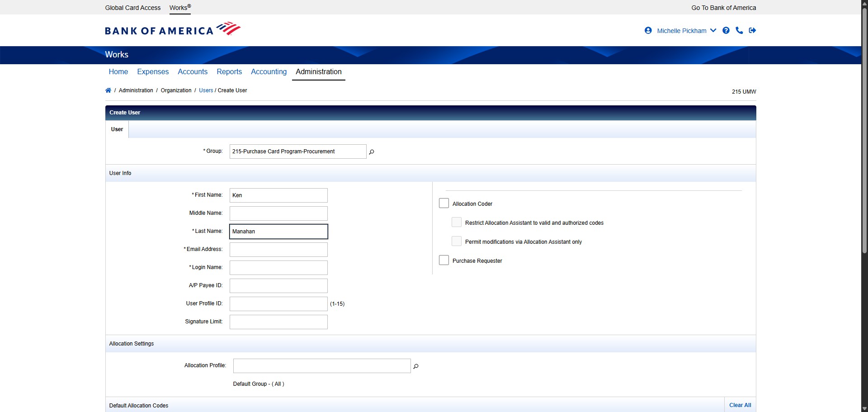
Task: Select the Accounting menu item
Action: (269, 72)
